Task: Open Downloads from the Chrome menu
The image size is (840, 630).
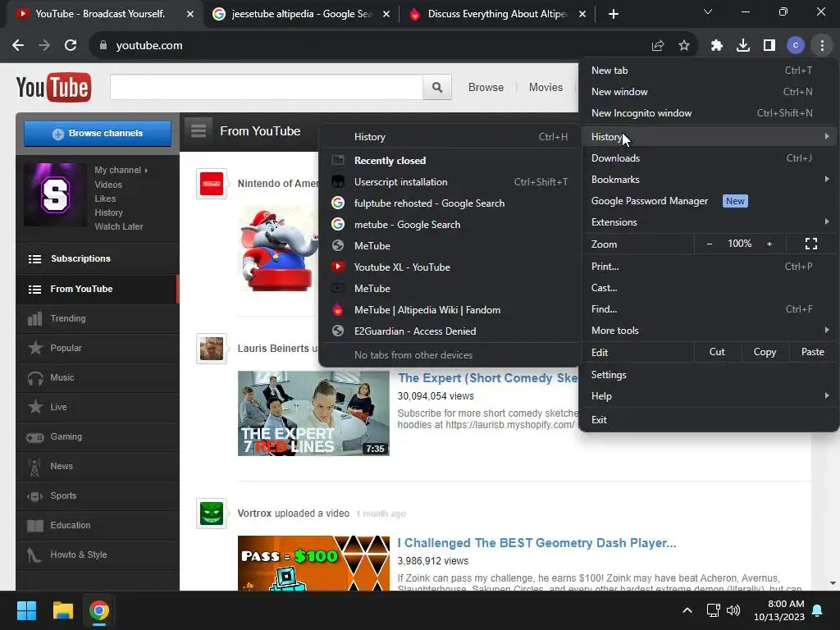Action: coord(710,158)
